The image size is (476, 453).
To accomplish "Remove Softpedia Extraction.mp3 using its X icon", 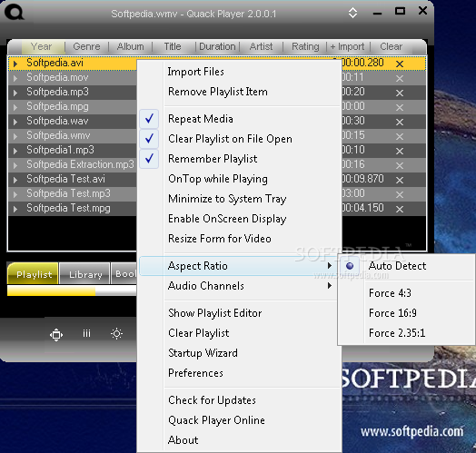I will click(400, 165).
